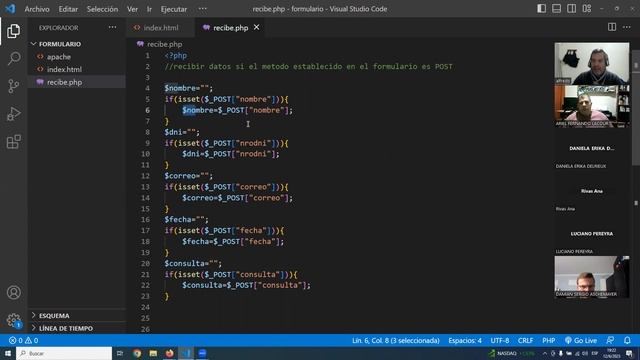Expand the LÍNEA DE TIEMPO section
The height and width of the screenshot is (360, 640).
tap(77, 328)
